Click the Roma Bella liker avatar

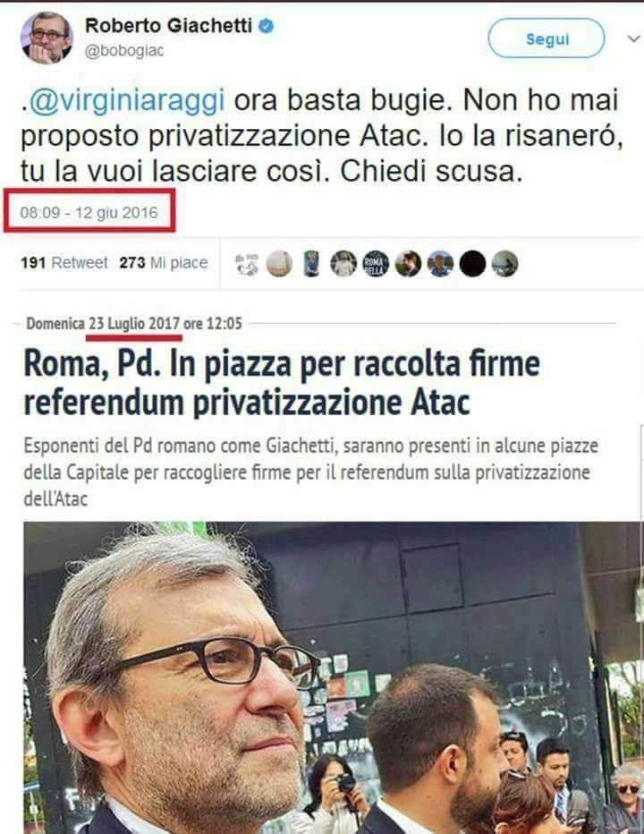click(376, 264)
